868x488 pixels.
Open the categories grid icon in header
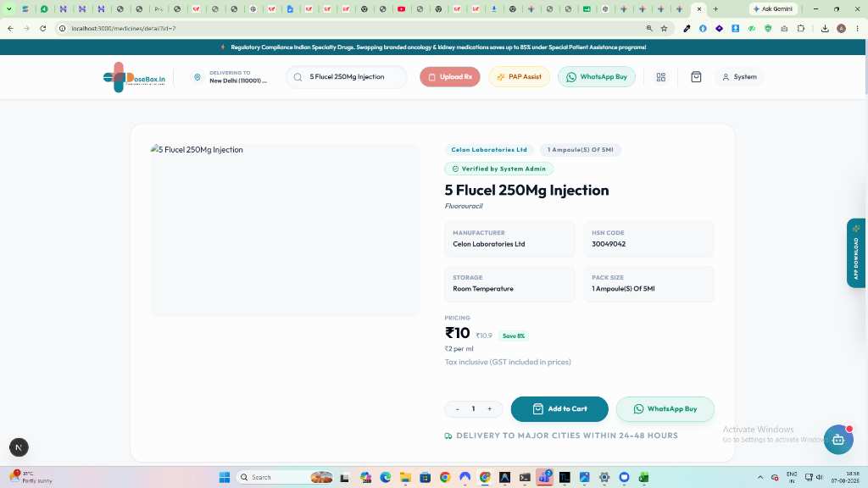tap(661, 77)
